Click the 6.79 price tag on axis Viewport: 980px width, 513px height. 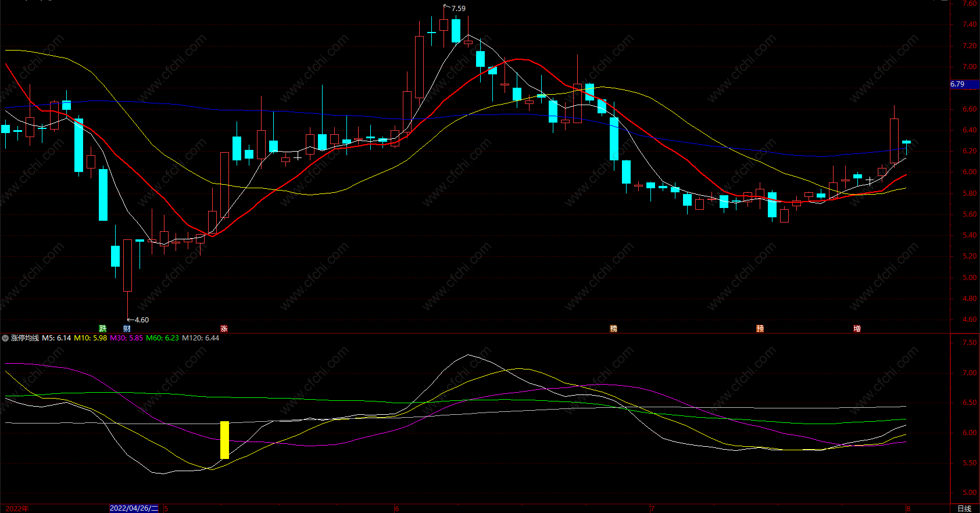(x=958, y=84)
